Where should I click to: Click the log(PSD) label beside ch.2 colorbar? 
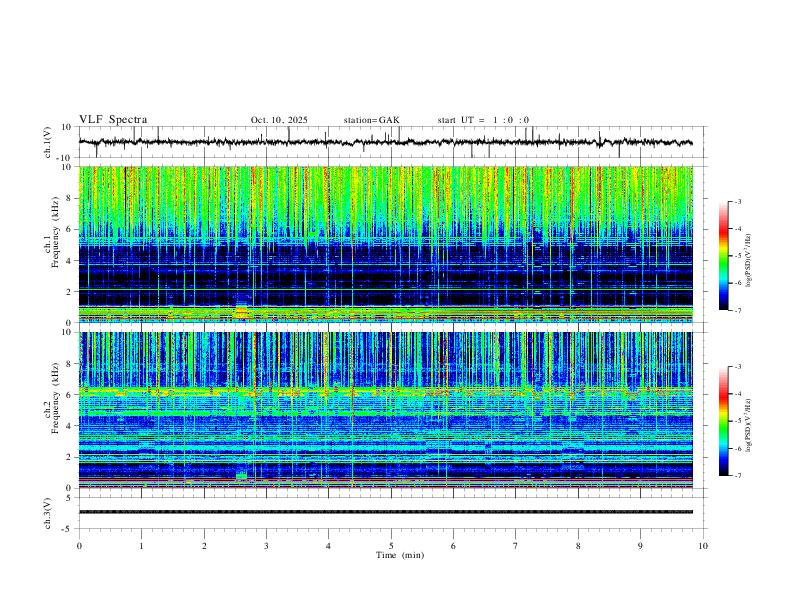pos(749,425)
